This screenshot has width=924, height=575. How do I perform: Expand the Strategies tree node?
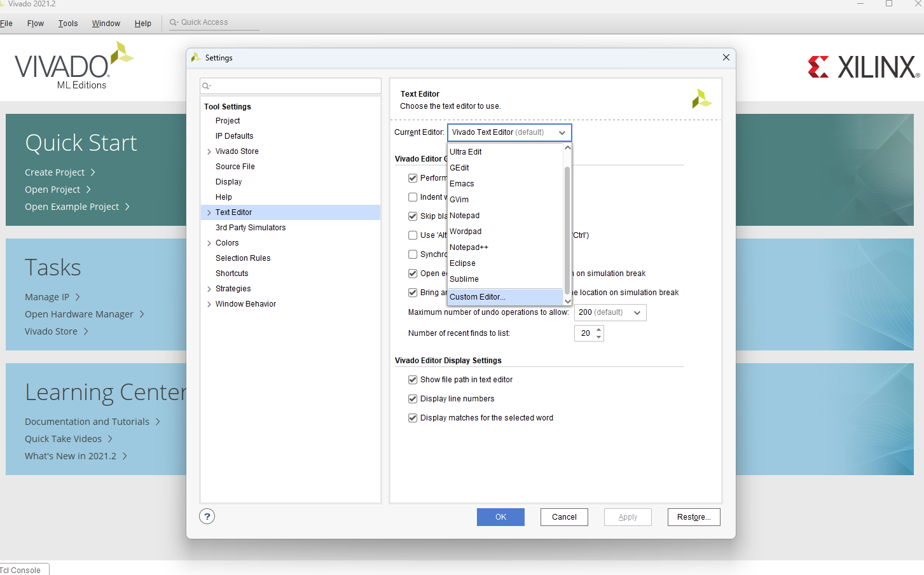209,289
